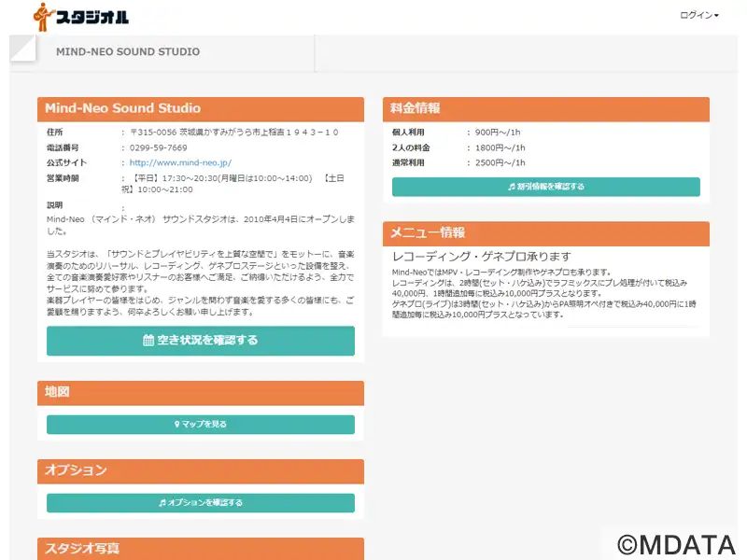Click the オプションを確認する button
The image size is (747, 560).
[x=201, y=503]
